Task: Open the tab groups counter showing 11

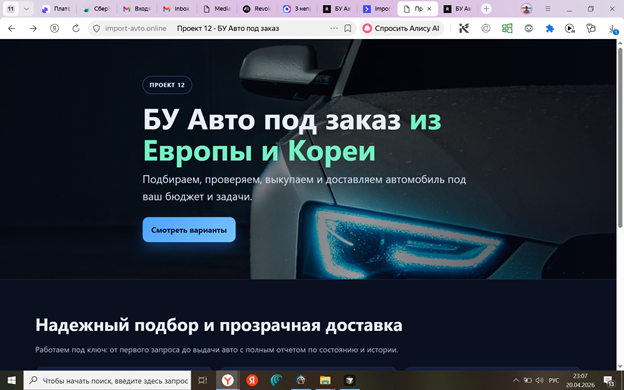Action: pos(11,9)
